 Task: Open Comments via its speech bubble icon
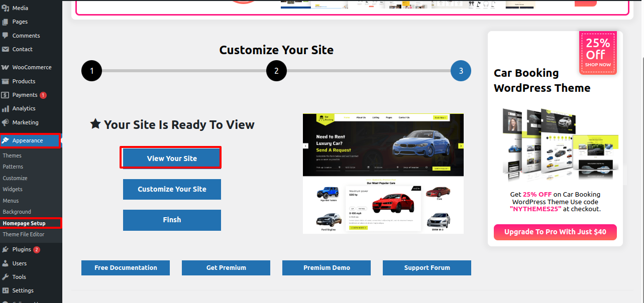(x=6, y=36)
